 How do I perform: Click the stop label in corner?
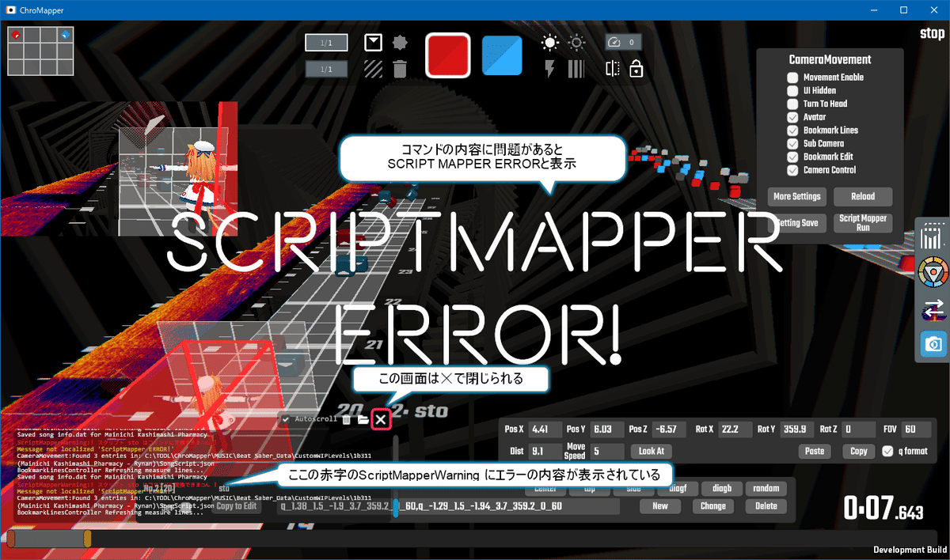coord(932,34)
